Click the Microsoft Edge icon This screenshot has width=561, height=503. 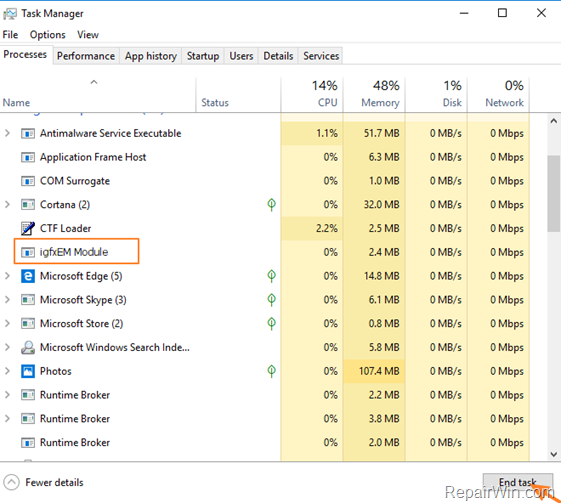28,276
